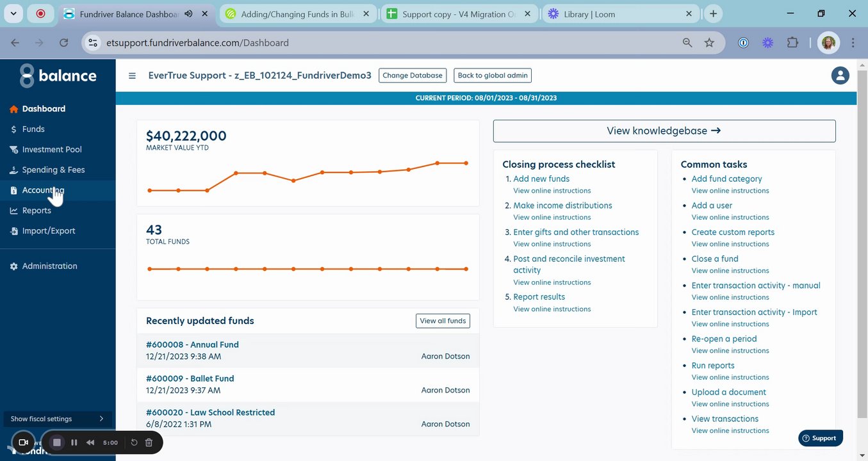868x461 pixels.
Task: Rewind the Loom recording
Action: click(x=91, y=442)
